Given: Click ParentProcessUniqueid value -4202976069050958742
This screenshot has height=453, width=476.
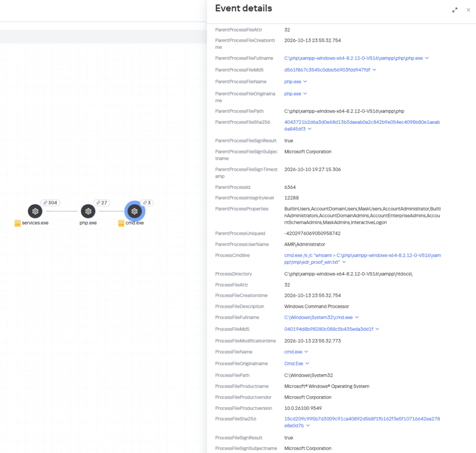Looking at the screenshot, I should 312,233.
